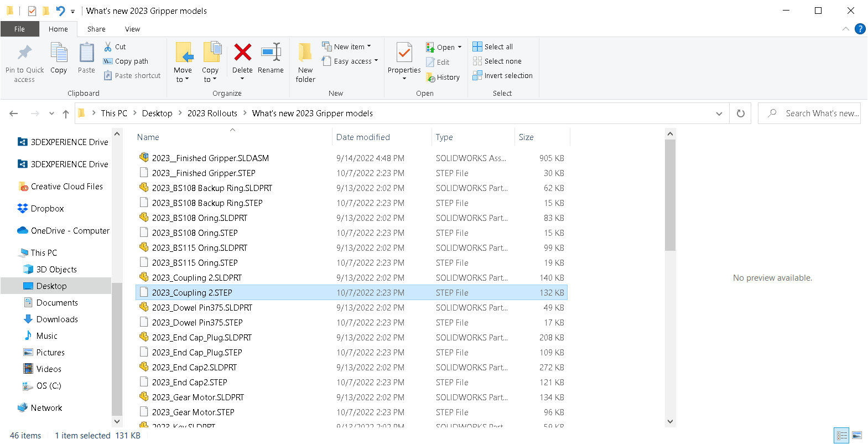The image size is (868, 444).
Task: Select 2023_BS115 Oring.STEP file
Action: point(351,263)
